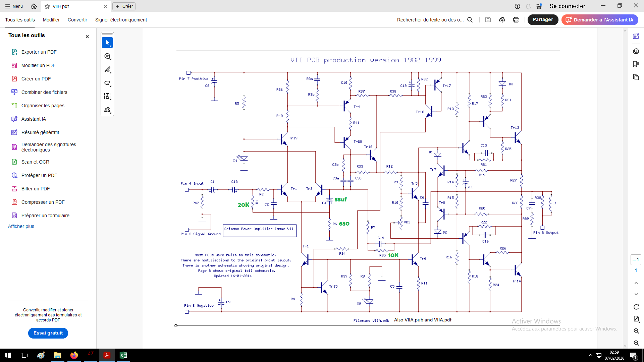The width and height of the screenshot is (644, 362).
Task: Open Demander des signatures électroniques
Action: tap(49, 147)
